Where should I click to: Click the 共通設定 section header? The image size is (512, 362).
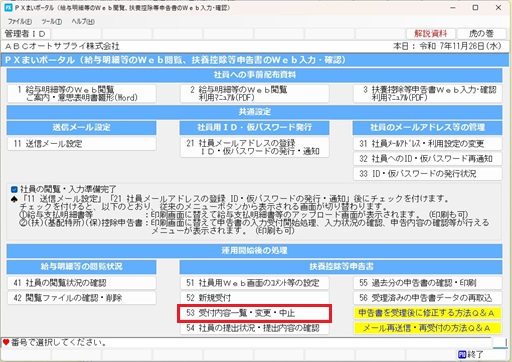click(x=255, y=112)
